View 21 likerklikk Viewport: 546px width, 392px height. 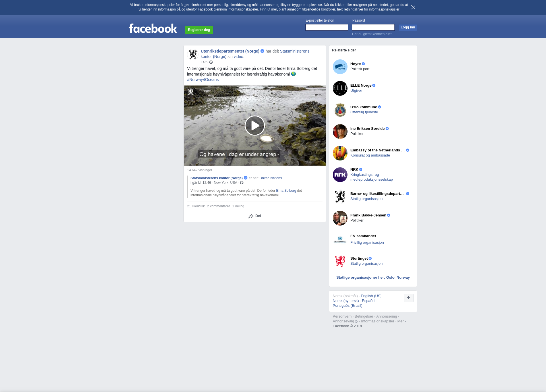196,206
